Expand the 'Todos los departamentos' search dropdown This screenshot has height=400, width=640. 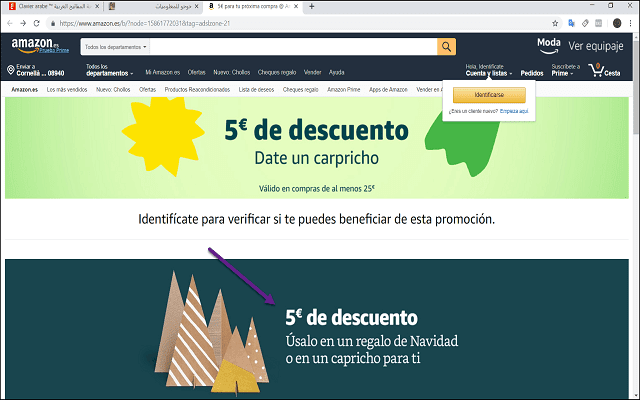pyautogui.click(x=116, y=46)
